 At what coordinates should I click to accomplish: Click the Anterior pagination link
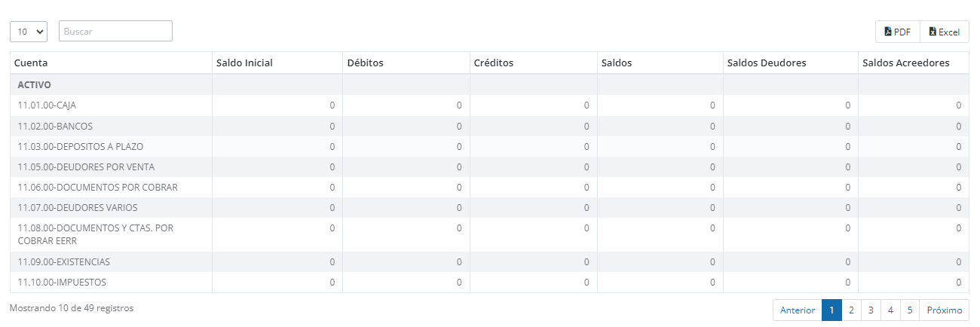point(798,310)
